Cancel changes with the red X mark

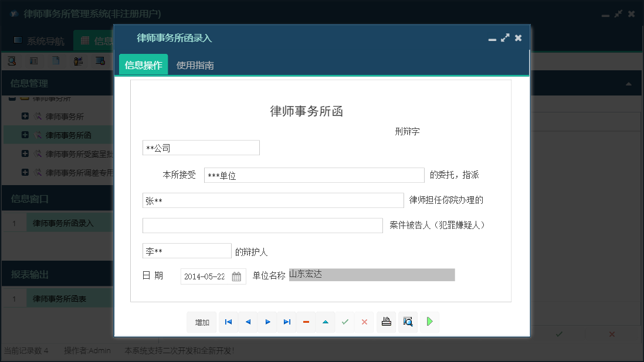364,322
